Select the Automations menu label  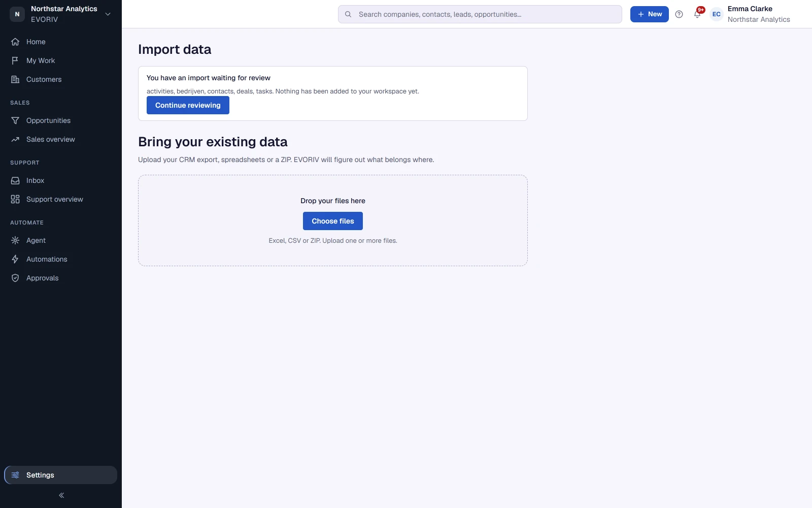47,259
